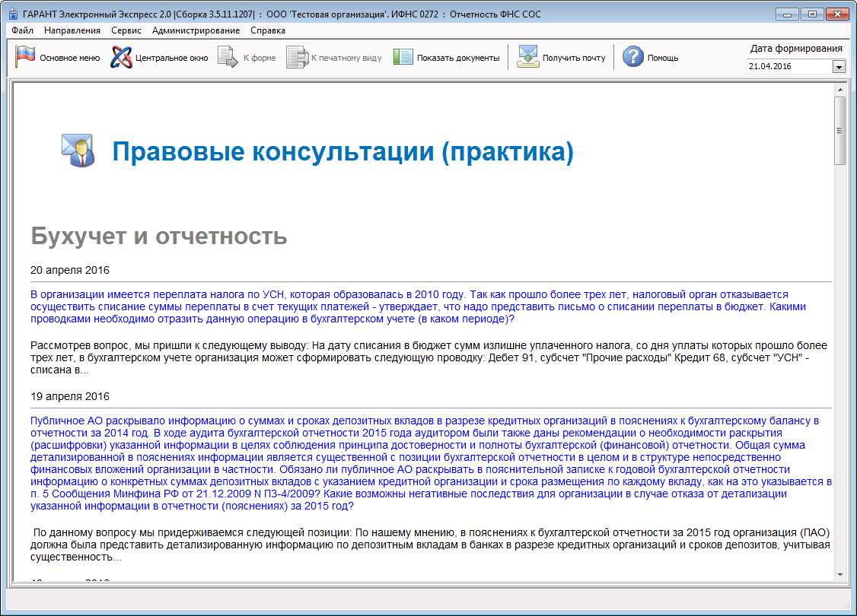This screenshot has height=616, width=857.
Task: Open the Сервис menu
Action: (x=126, y=30)
